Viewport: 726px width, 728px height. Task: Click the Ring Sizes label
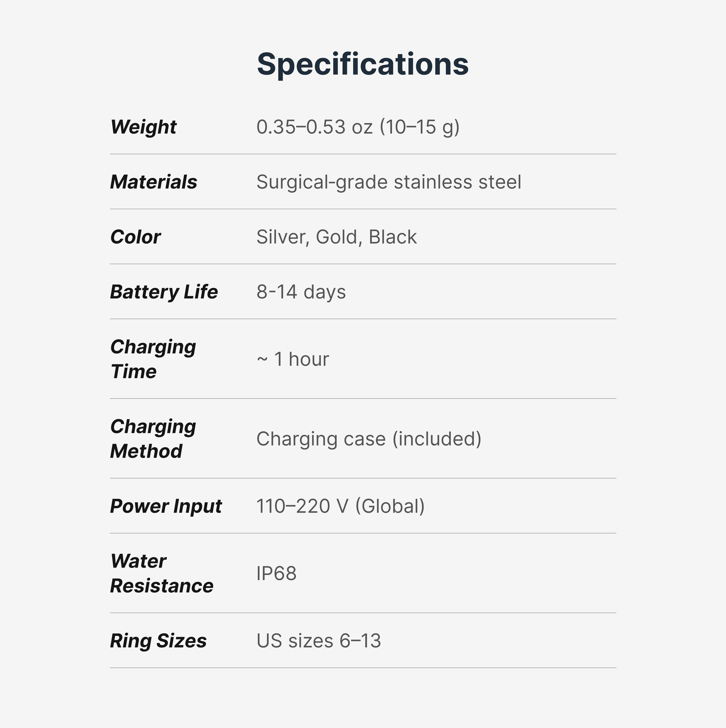click(158, 640)
